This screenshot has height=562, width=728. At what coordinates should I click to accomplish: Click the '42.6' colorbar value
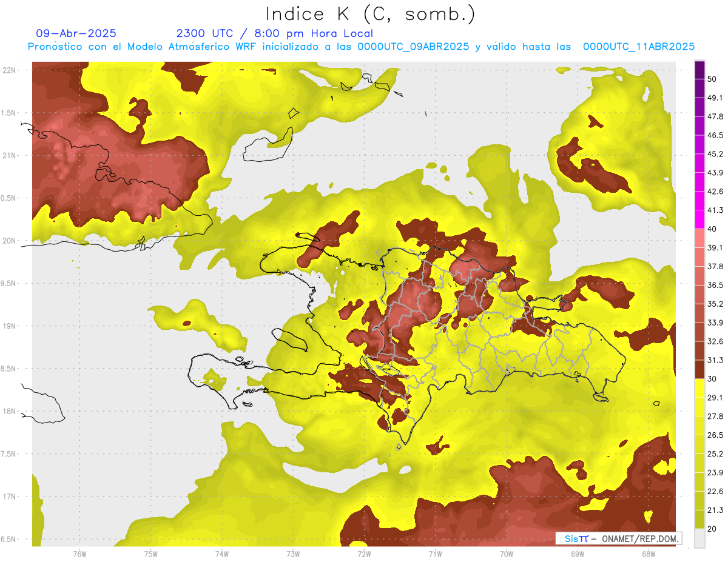tap(715, 192)
